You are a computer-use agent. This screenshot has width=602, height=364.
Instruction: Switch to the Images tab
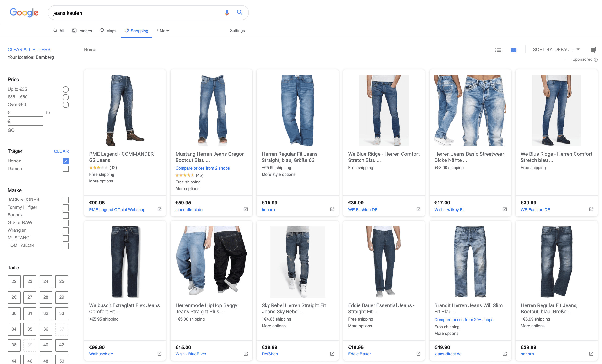[x=82, y=31]
